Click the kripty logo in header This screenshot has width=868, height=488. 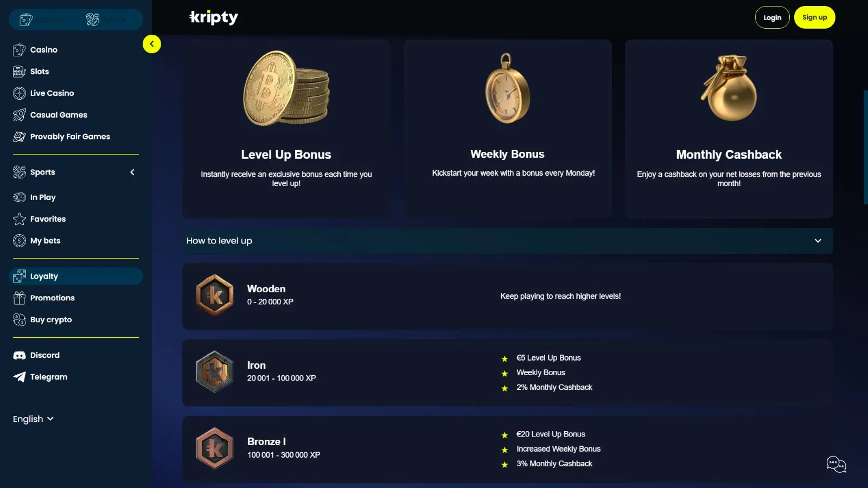tap(214, 17)
